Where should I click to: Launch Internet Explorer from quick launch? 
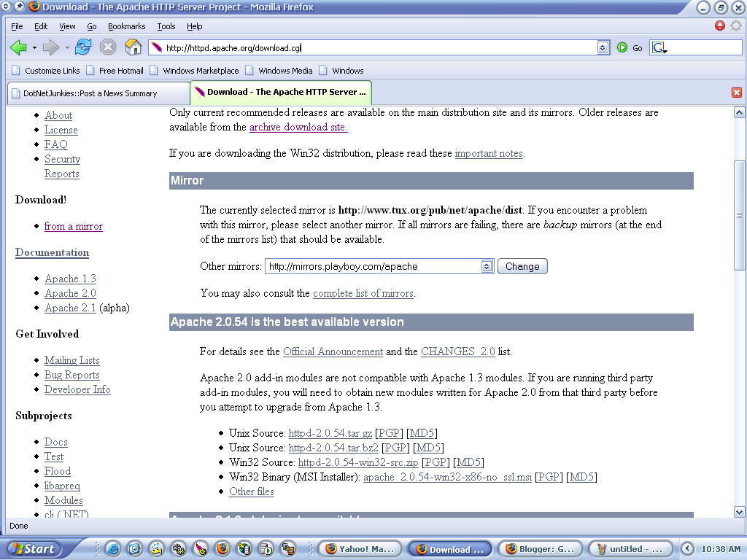113,549
